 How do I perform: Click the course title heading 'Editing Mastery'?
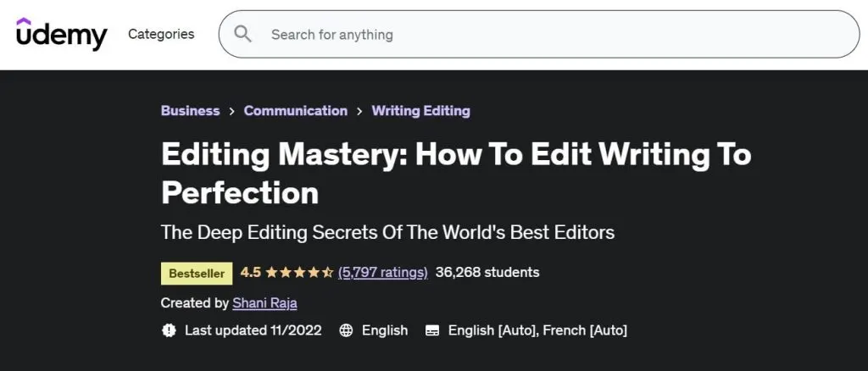(456, 173)
